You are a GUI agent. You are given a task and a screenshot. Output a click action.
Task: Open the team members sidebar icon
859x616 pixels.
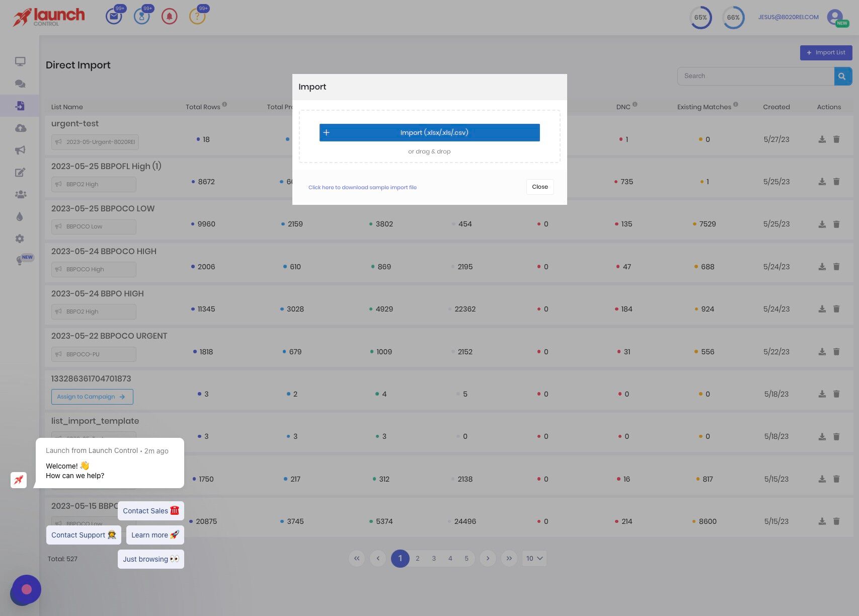pos(20,194)
